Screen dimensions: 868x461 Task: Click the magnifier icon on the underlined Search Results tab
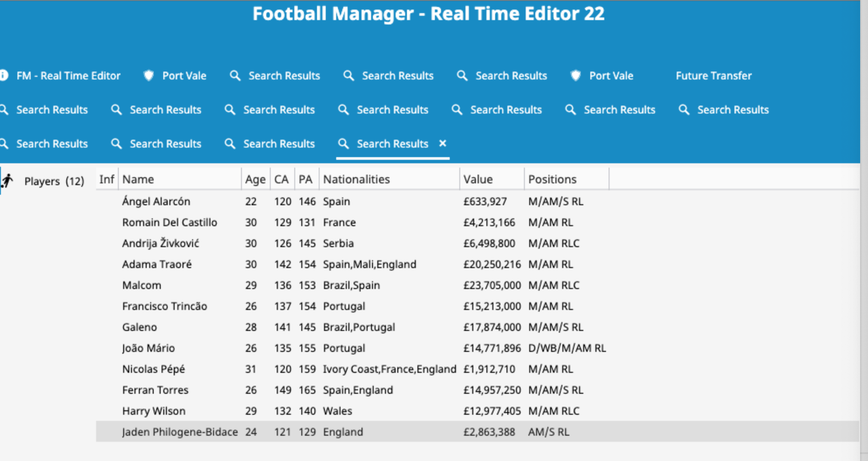click(344, 144)
